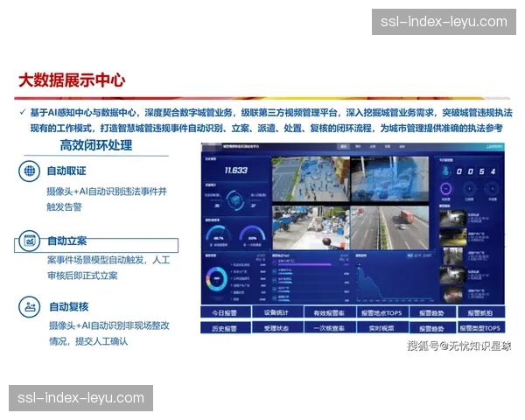The width and height of the screenshot is (525, 420).
Task: Click the purple ring status icon in dashboard
Action: 445,189
